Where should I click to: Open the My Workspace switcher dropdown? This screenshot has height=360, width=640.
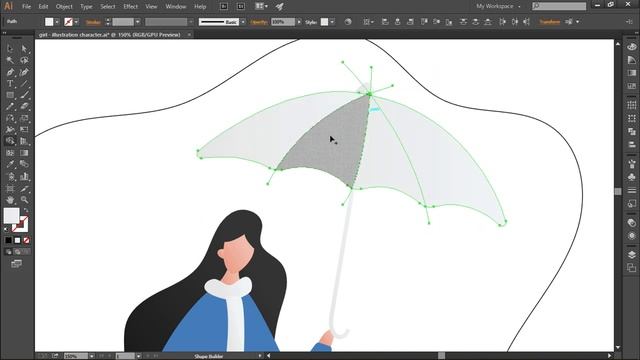(498, 7)
